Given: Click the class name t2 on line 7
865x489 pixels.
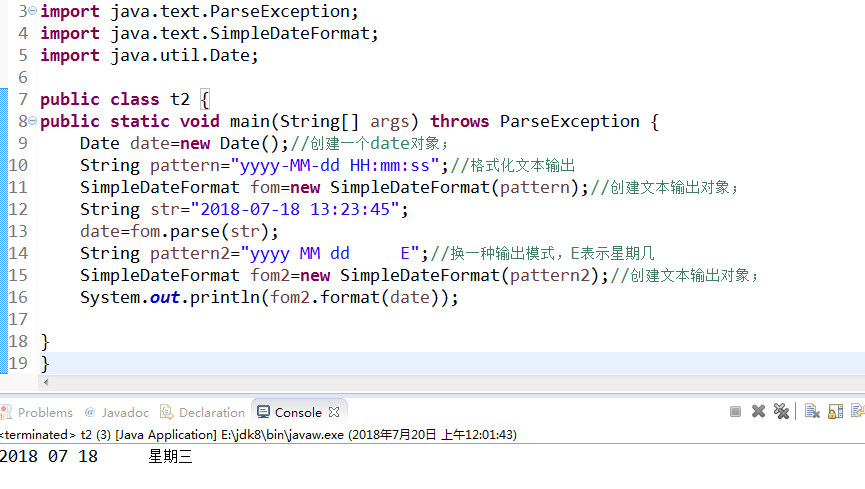Looking at the screenshot, I should point(180,99).
